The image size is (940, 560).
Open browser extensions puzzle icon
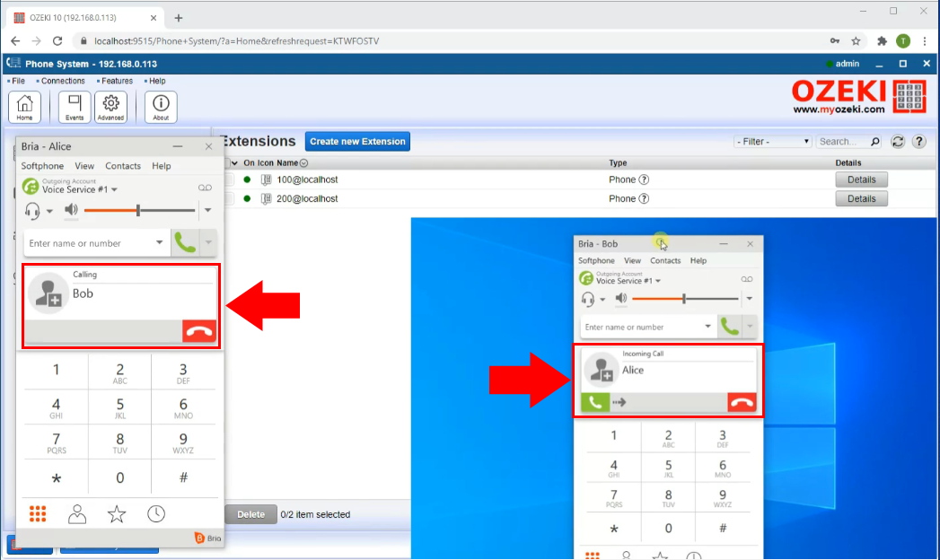tap(882, 41)
